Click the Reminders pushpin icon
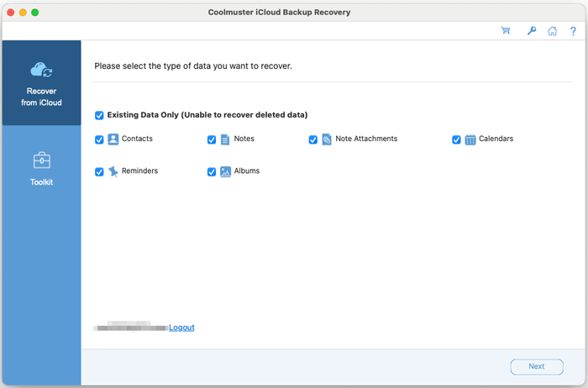The height and width of the screenshot is (388, 588). click(x=113, y=171)
